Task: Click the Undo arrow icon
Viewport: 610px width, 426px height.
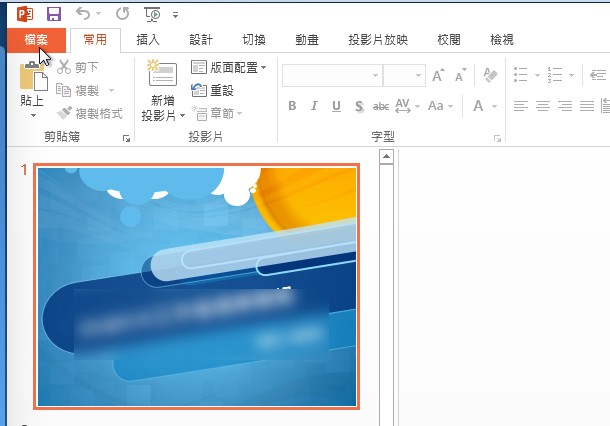Action: [82, 14]
